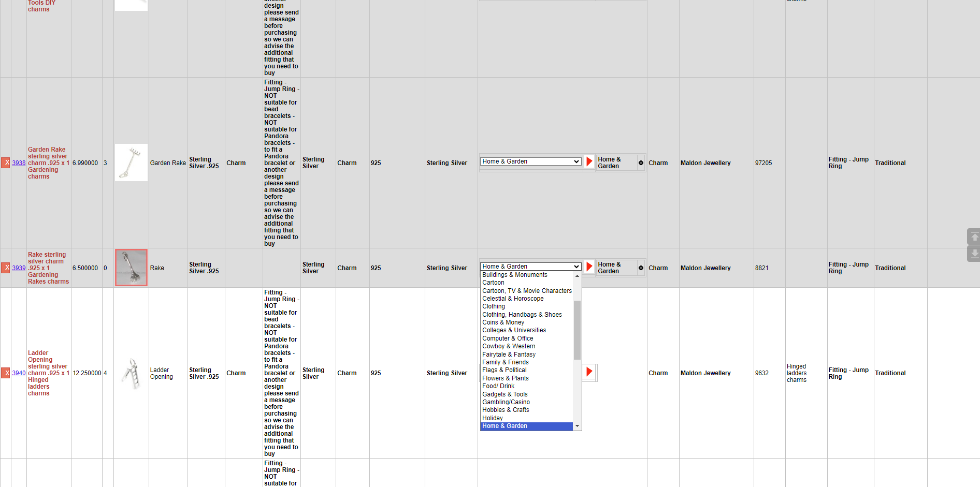Open product ID link 3940
Viewport: 980px width, 487px height.
point(19,373)
